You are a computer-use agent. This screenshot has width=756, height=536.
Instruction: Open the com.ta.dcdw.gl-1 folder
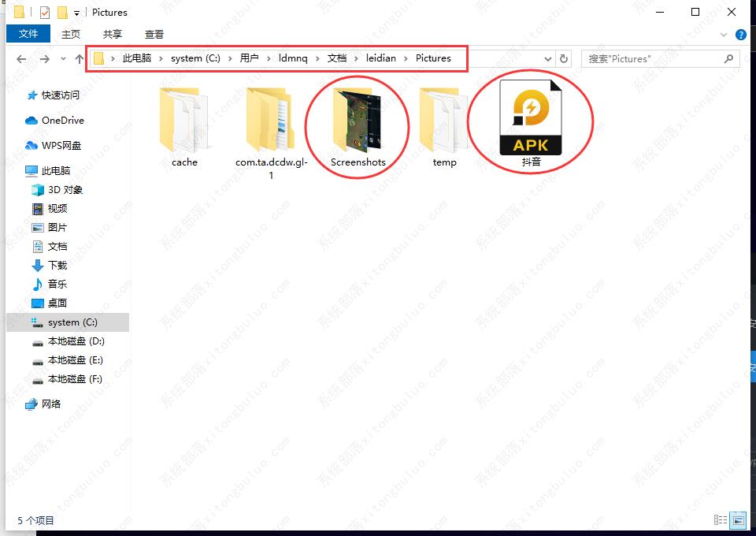(271, 133)
